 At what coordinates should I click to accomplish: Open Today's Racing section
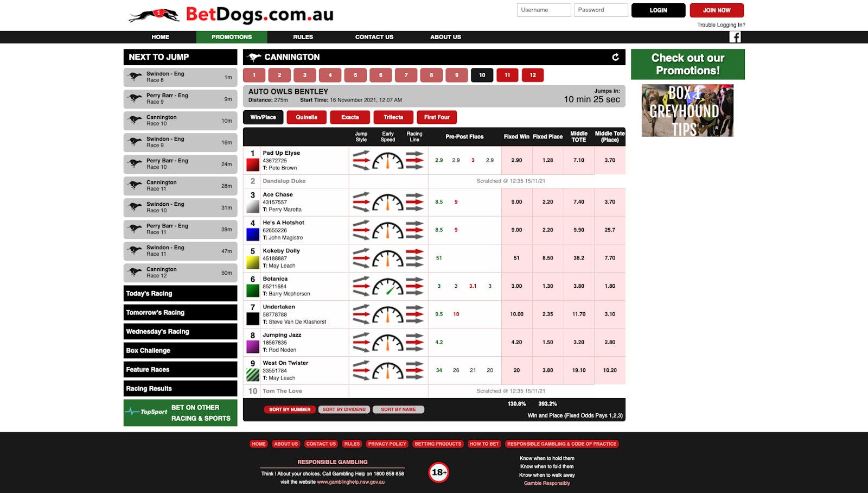180,294
